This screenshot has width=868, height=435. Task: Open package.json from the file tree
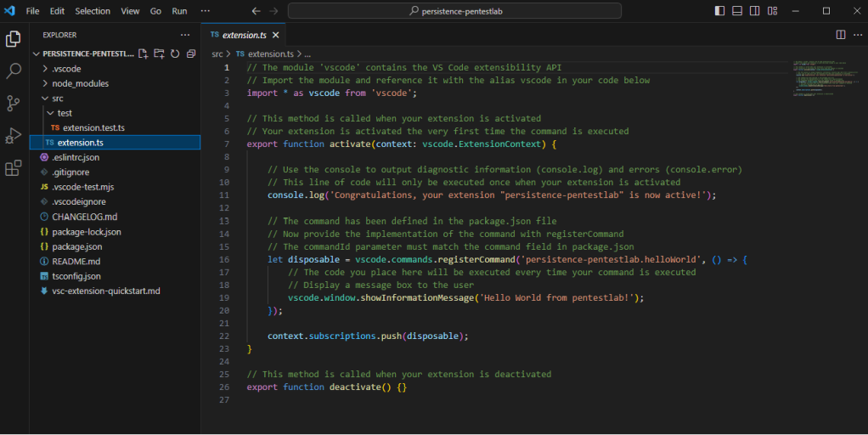coord(76,246)
